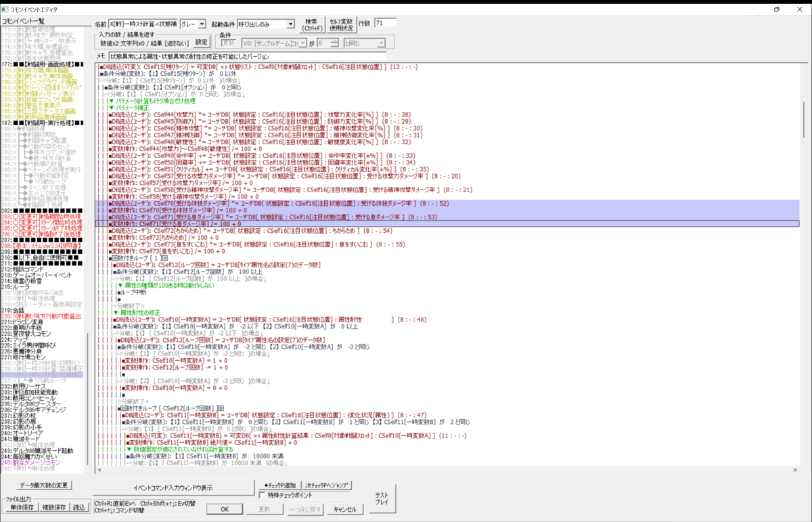The image size is (812, 522).
Task: Select the ▼ パラメータ補正 comment line
Action: 129,108
